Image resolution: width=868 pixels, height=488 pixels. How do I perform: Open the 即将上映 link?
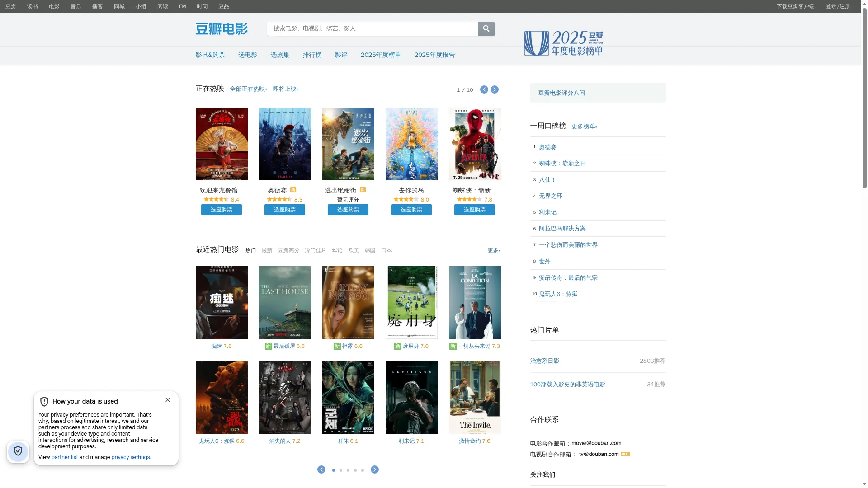pos(285,89)
